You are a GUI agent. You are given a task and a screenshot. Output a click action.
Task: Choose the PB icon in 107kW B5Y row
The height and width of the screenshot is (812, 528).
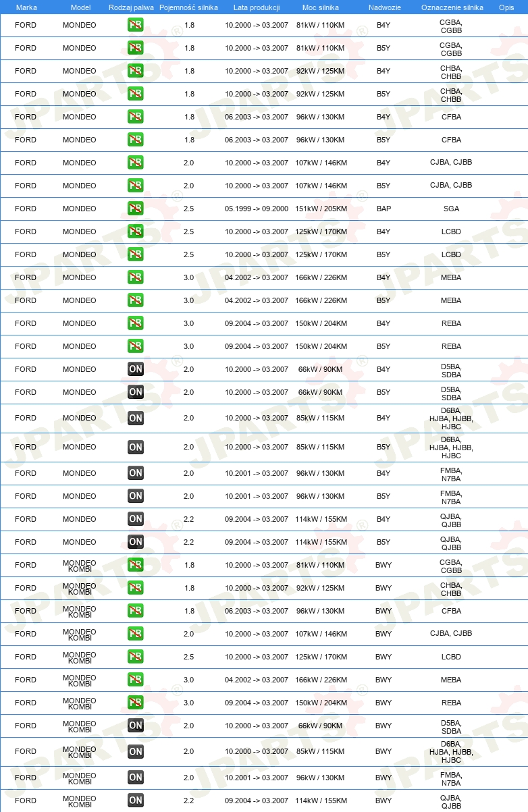click(136, 186)
